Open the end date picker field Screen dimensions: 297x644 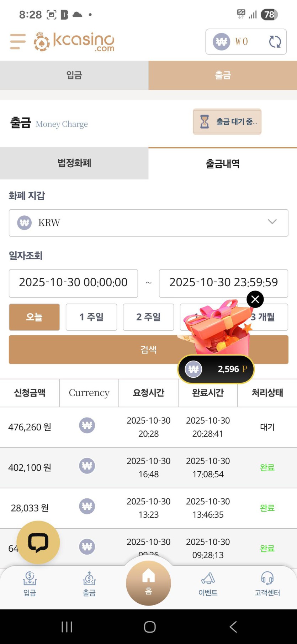223,283
